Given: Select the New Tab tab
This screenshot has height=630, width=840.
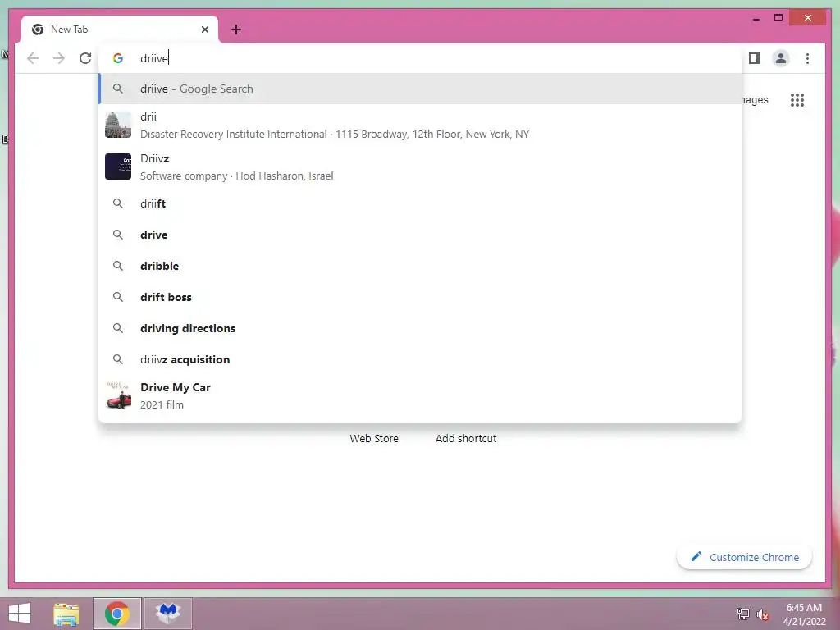Looking at the screenshot, I should (120, 30).
